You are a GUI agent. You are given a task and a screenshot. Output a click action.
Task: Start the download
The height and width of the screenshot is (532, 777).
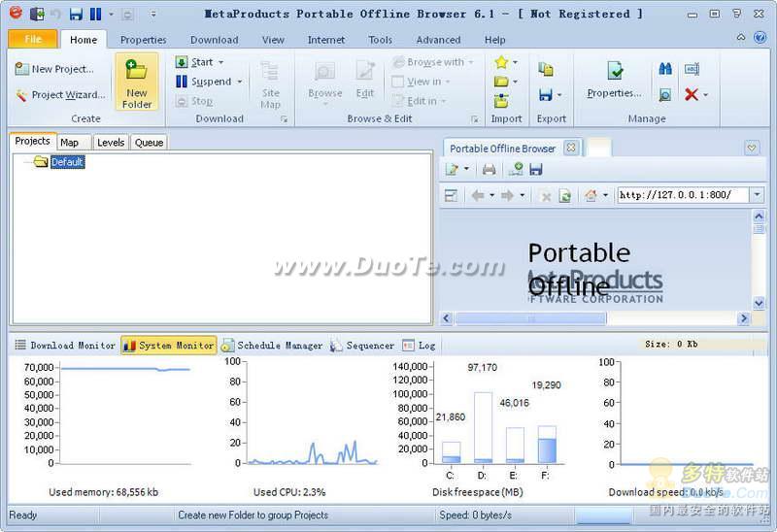(x=195, y=62)
